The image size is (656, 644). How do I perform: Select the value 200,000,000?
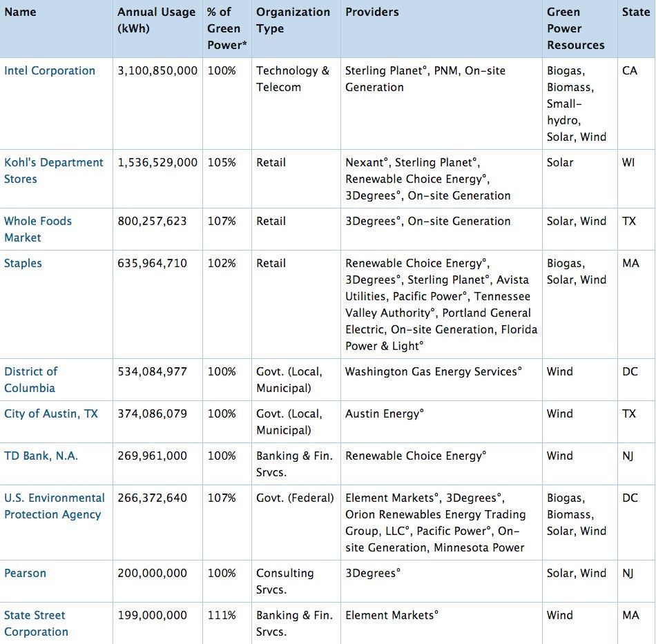pos(153,574)
